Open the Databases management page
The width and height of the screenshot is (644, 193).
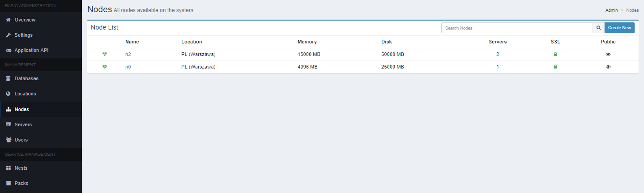(26, 78)
